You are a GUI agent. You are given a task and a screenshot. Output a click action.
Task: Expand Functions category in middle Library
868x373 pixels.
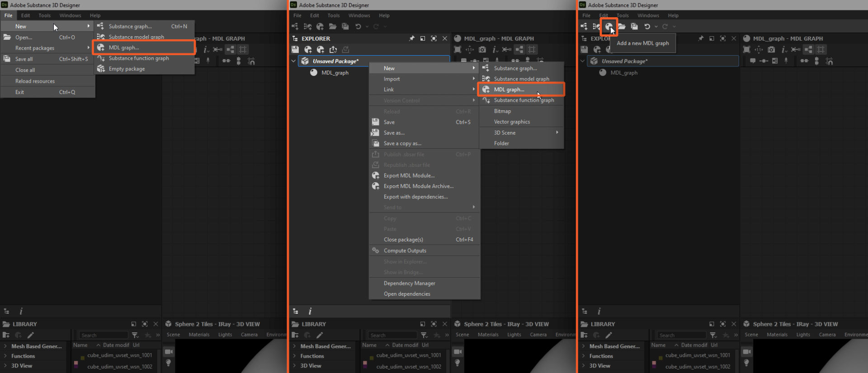(294, 356)
